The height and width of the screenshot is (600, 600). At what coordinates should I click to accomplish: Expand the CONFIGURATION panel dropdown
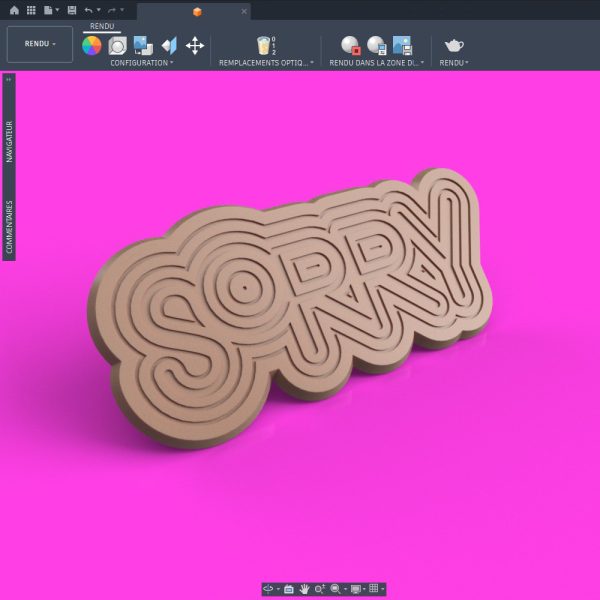(142, 63)
